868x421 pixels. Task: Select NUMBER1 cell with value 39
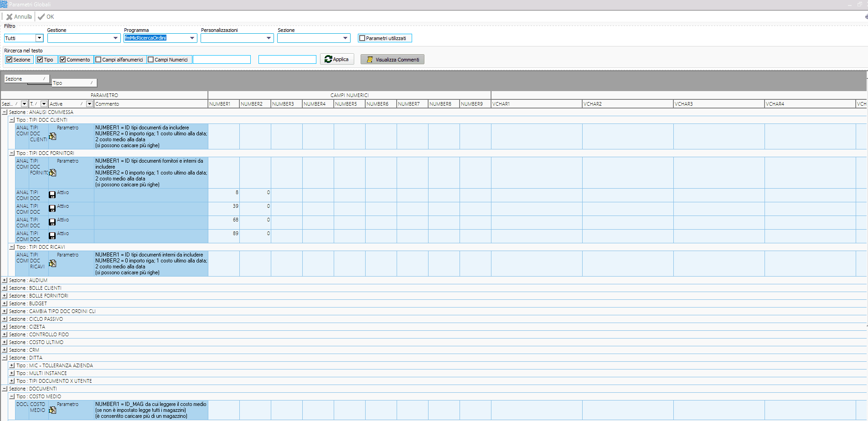[224, 209]
